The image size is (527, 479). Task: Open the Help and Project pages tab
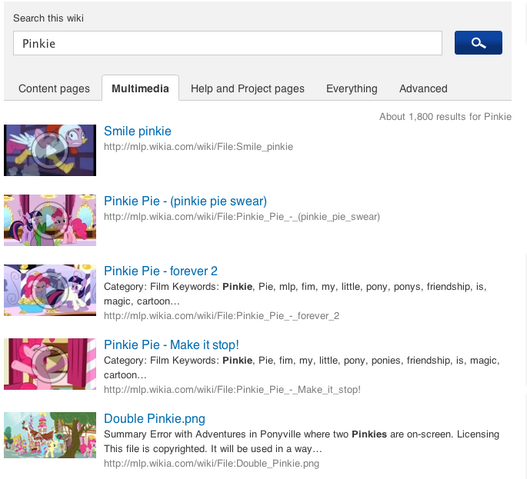248,88
